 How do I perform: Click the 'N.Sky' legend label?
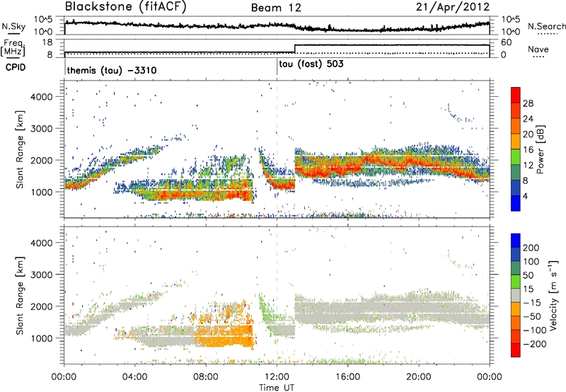[13, 26]
